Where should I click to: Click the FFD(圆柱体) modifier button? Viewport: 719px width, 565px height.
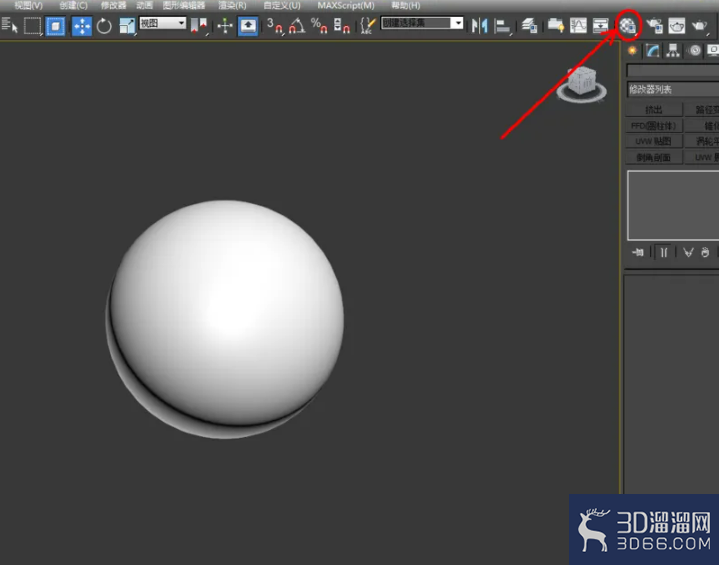tap(654, 126)
